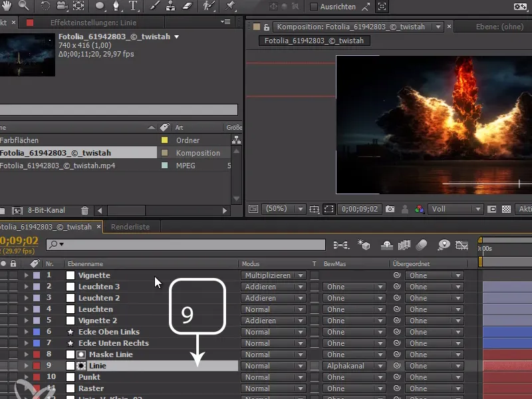This screenshot has width=532, height=399.
Task: Click the brainstorm lightbulb icon
Action: 444,245
